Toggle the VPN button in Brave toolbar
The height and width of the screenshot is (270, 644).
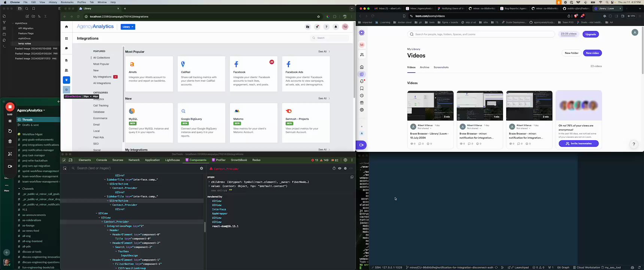(632, 16)
